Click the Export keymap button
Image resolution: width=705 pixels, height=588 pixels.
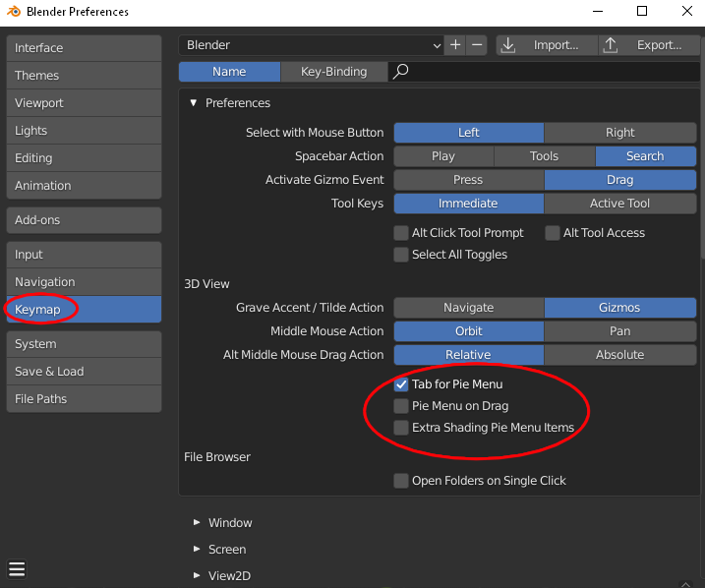(646, 45)
